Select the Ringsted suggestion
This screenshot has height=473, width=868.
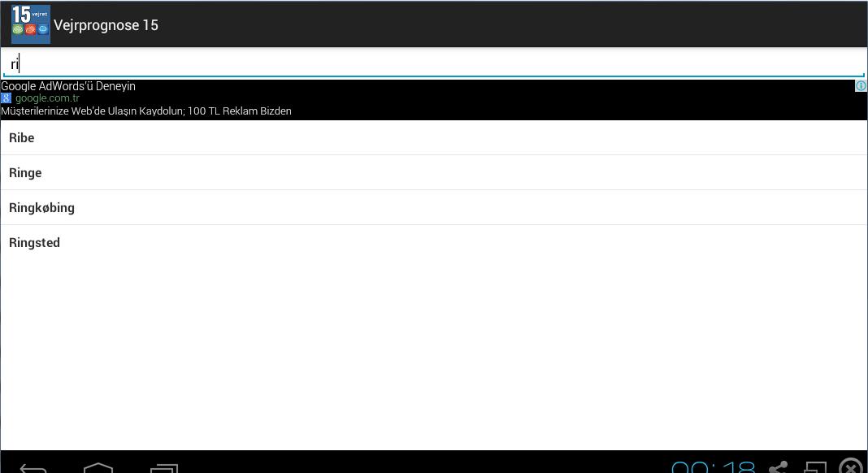tap(34, 243)
